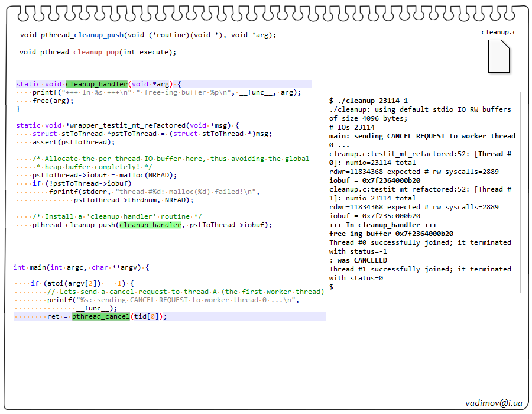The height and width of the screenshot is (414, 532).
Task: Click the cleanup.c filename label
Action: 498,32
